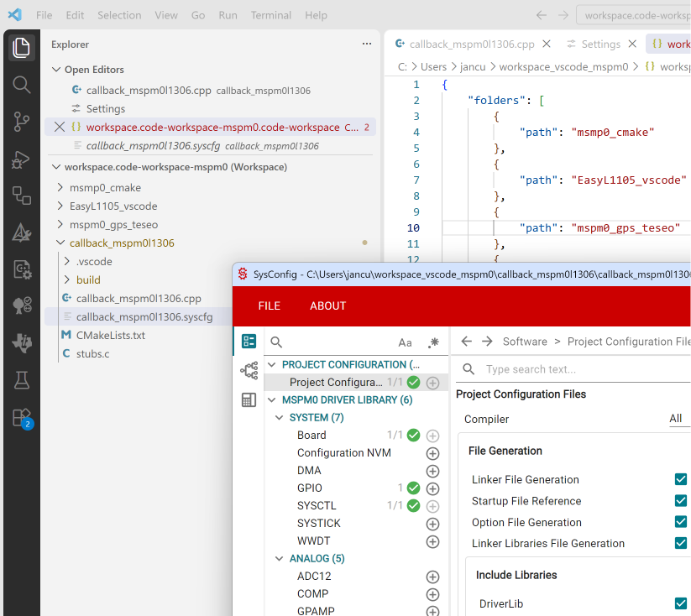The height and width of the screenshot is (616, 691).
Task: Uncheck DriverLib include library
Action: tap(681, 603)
